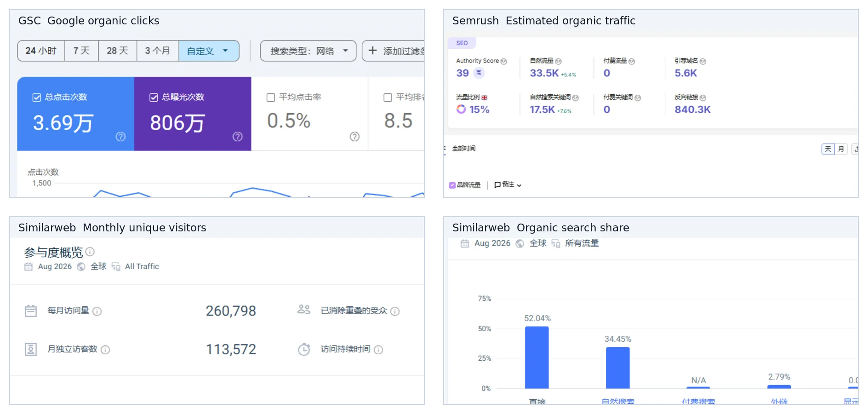Image resolution: width=868 pixels, height=414 pixels.
Task: Click the flag icon beside 流量比例
Action: (484, 98)
